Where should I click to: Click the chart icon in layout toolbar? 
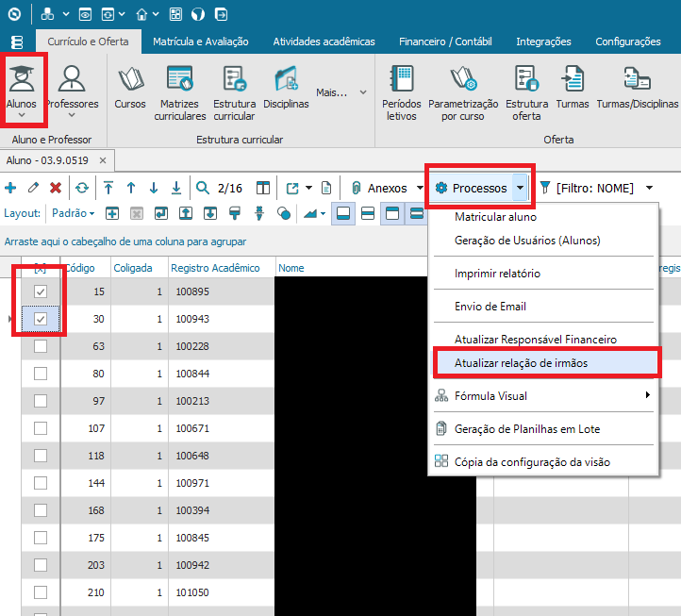(x=310, y=213)
